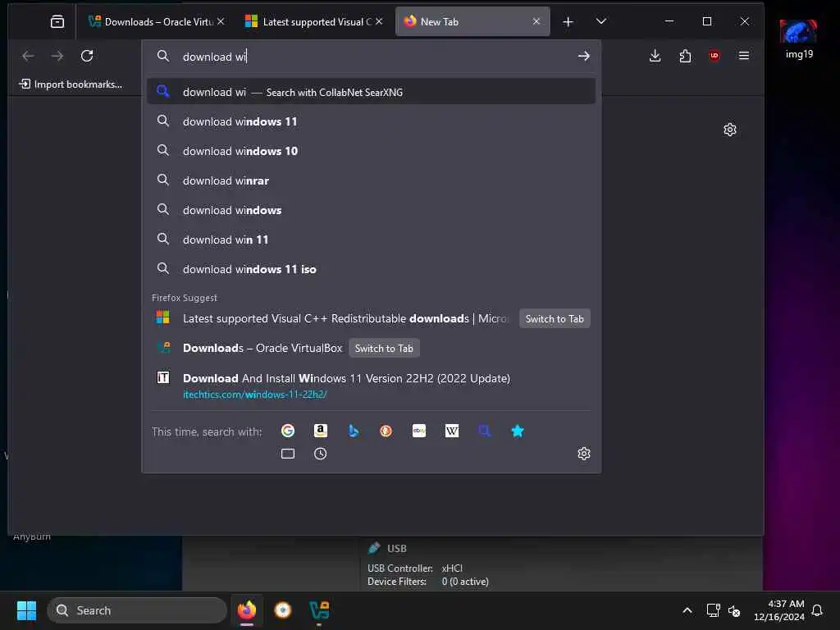Click the Go arrow in address bar
Image resolution: width=840 pixels, height=630 pixels.
[x=584, y=56]
